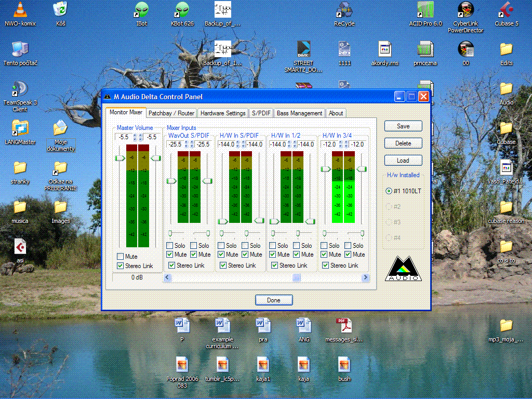This screenshot has height=399, width=532.
Task: Select the prncezna desktop icon
Action: click(x=425, y=54)
